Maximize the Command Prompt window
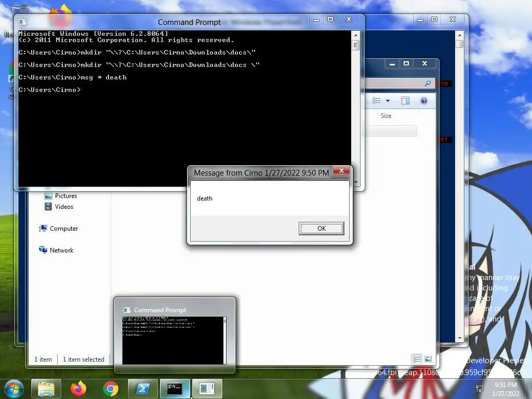Viewport: 532px width, 399px height. pos(330,20)
